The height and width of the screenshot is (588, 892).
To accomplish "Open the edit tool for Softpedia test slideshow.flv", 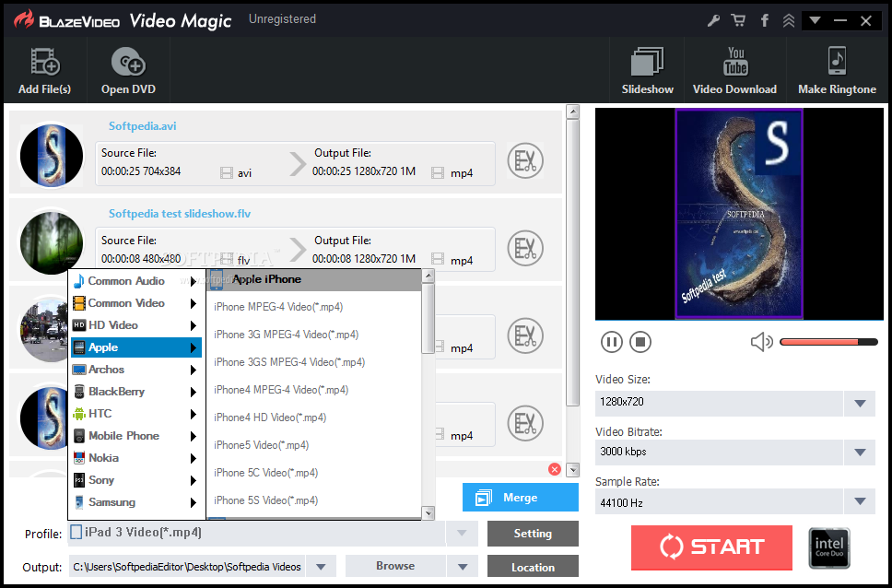I will [525, 248].
